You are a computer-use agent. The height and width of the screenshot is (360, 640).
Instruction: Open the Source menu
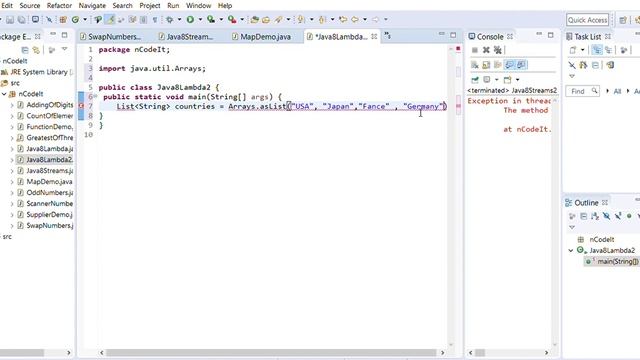point(30,6)
